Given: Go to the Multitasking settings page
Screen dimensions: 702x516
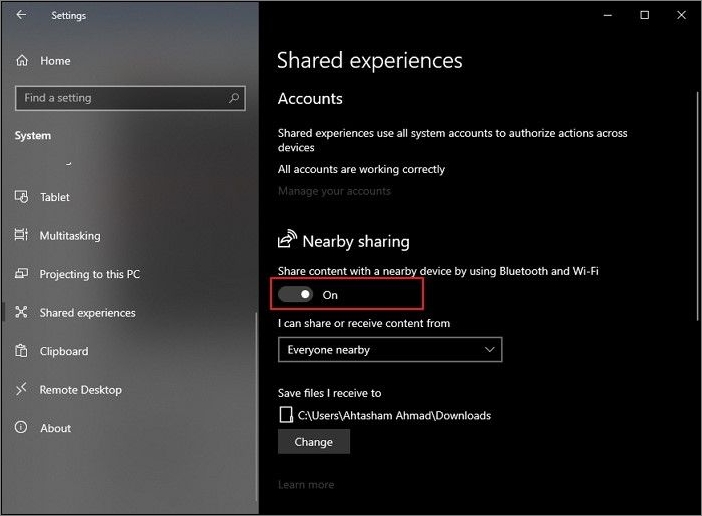Looking at the screenshot, I should click(70, 236).
